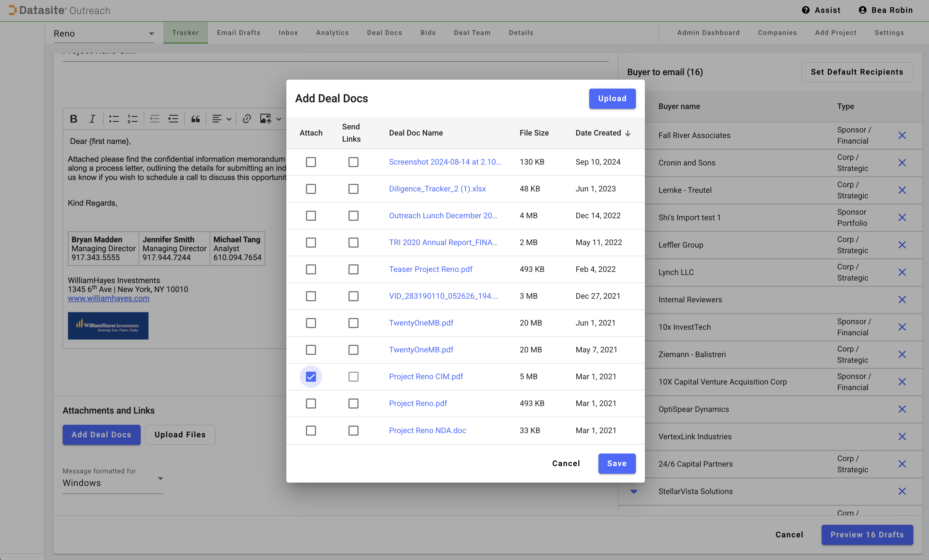Insert a numbered list
929x560 pixels.
[x=132, y=119]
